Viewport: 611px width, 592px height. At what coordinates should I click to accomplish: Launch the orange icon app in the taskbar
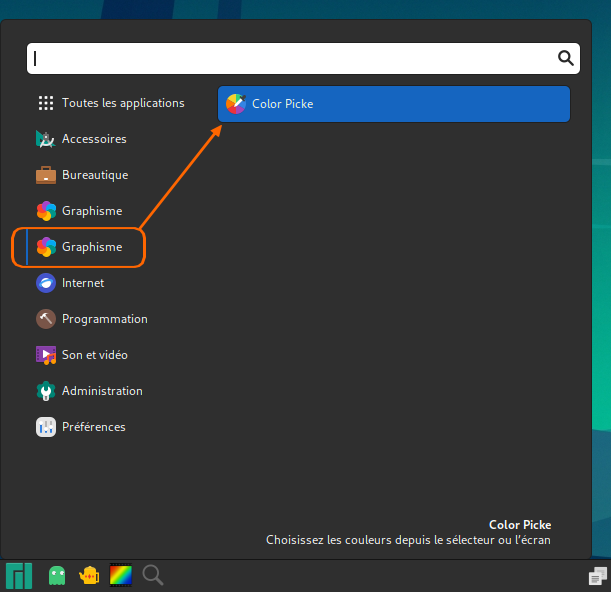(89, 575)
